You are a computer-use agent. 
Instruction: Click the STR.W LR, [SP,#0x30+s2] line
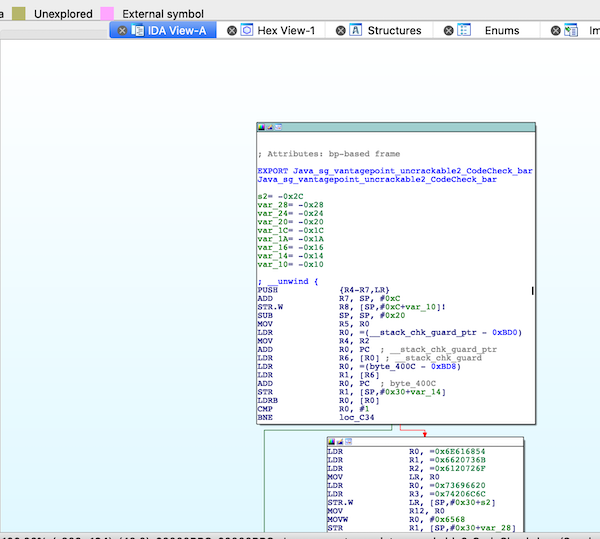(412, 502)
